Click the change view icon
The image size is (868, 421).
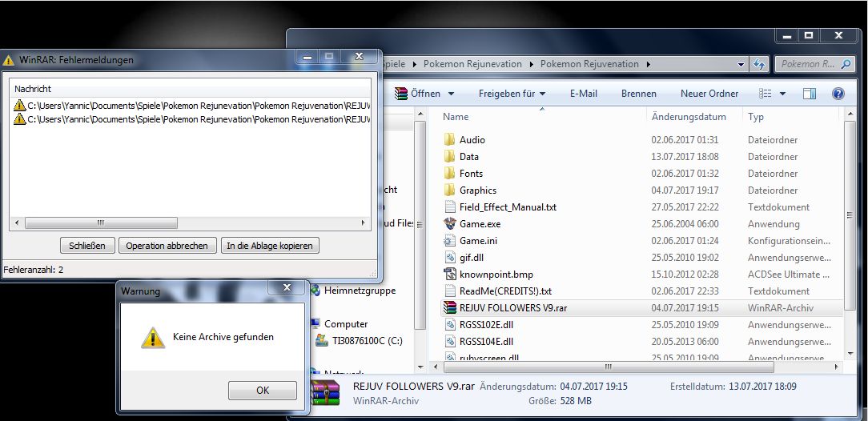(765, 94)
